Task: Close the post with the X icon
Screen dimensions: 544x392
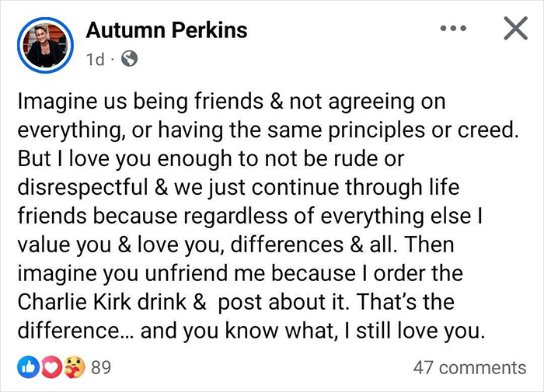Action: point(514,30)
